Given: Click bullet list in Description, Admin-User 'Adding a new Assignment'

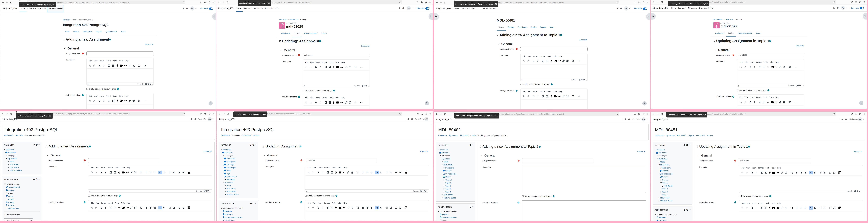Looking at the screenshot, I should coord(179,173).
